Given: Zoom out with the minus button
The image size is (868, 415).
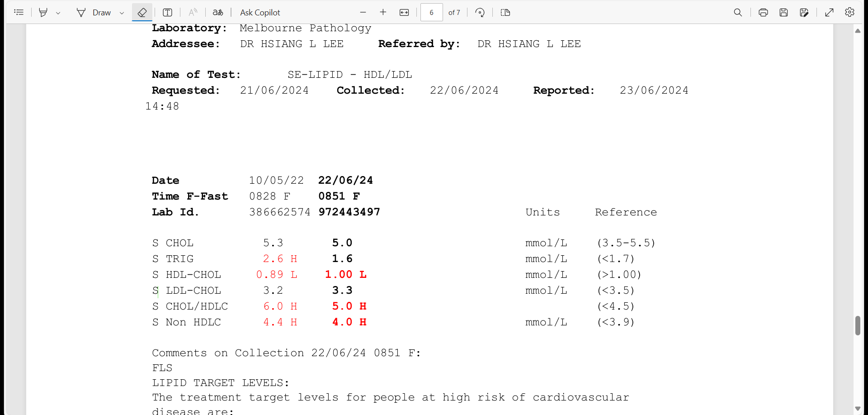Looking at the screenshot, I should click(x=363, y=12).
